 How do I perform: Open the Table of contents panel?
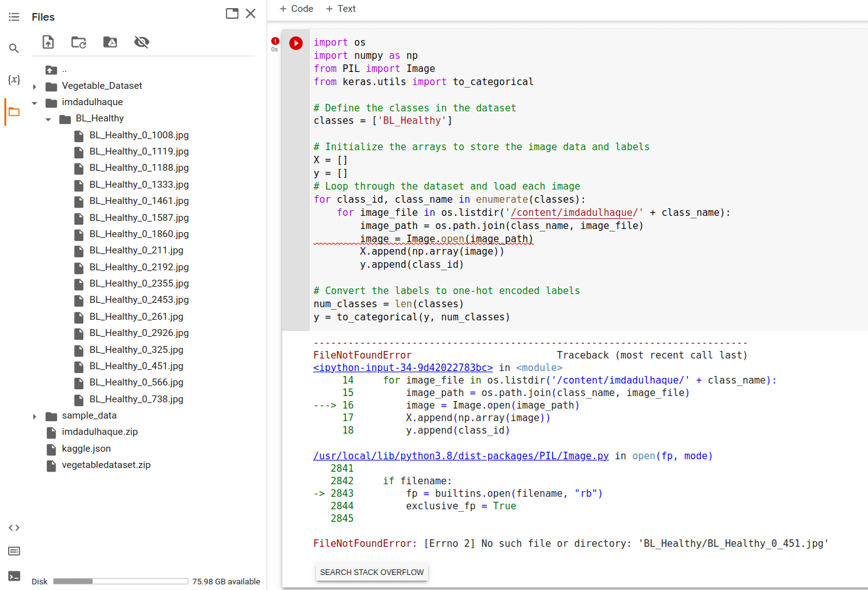click(14, 17)
